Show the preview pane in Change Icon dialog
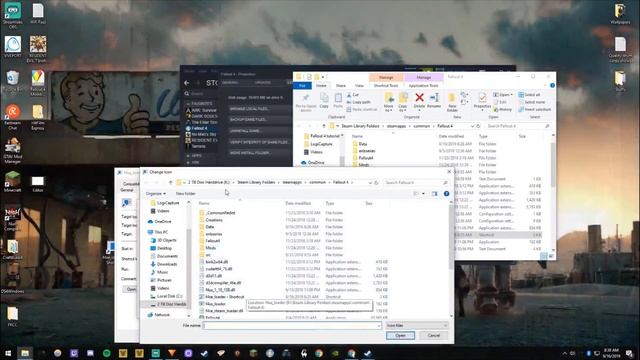640x360 pixels. (x=434, y=193)
